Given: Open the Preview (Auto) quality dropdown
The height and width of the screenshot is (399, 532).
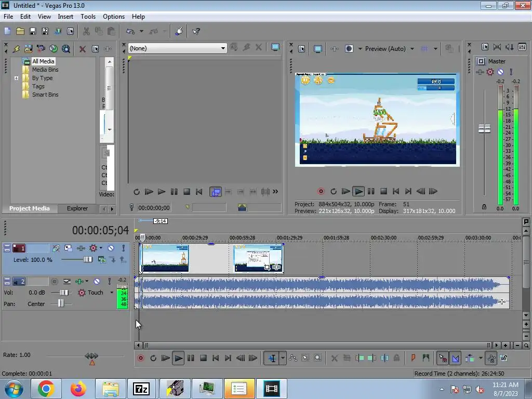Looking at the screenshot, I should (412, 49).
